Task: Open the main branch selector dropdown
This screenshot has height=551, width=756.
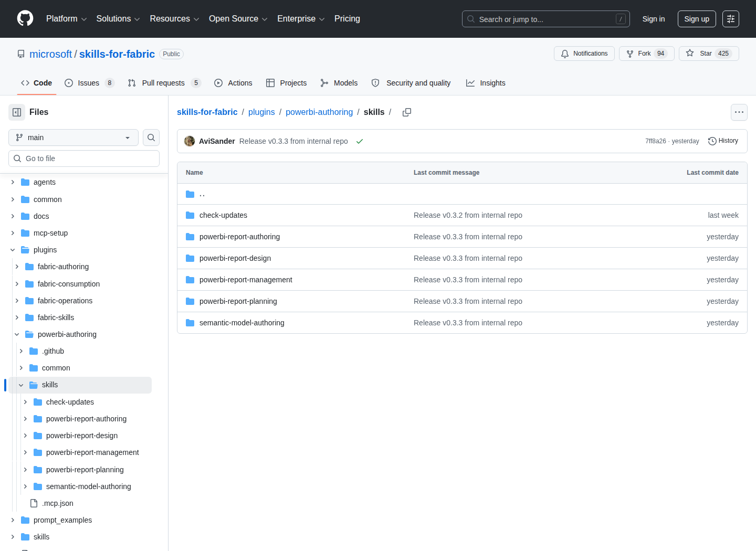Action: (73, 137)
